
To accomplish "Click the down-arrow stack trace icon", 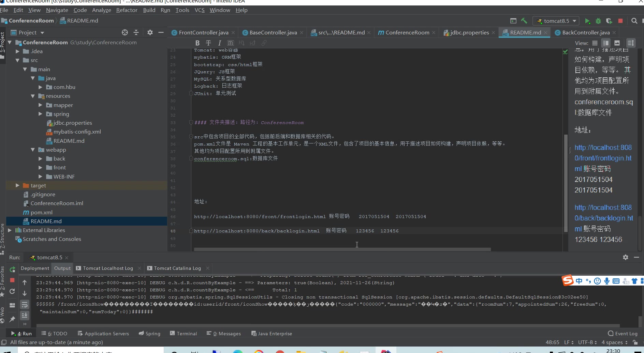I will (25, 293).
